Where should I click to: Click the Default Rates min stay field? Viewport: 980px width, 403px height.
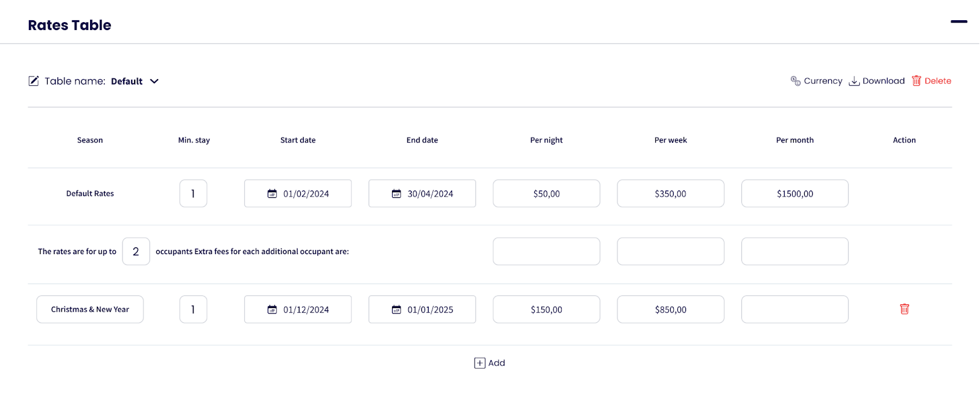[193, 194]
